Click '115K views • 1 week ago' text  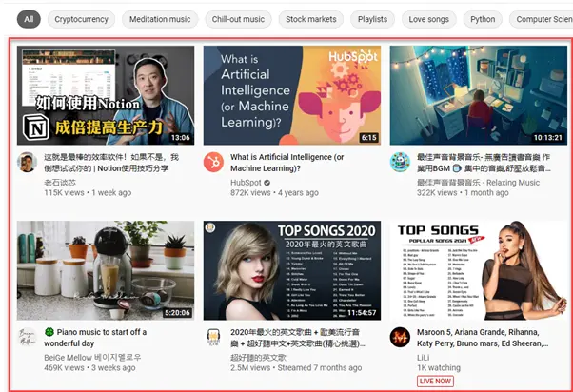click(x=88, y=193)
